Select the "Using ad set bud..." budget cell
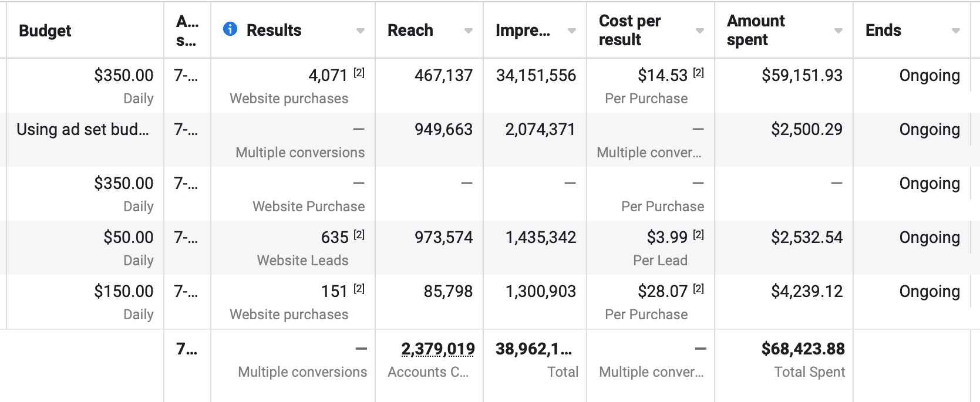Screen dimensions: 980x402 pyautogui.click(x=83, y=130)
